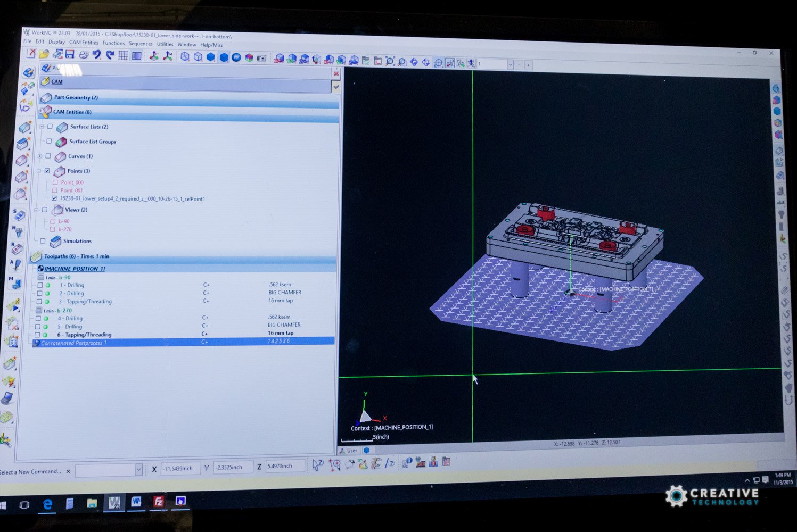Click the open folder toolbar icon
This screenshot has width=797, height=532.
point(44,54)
